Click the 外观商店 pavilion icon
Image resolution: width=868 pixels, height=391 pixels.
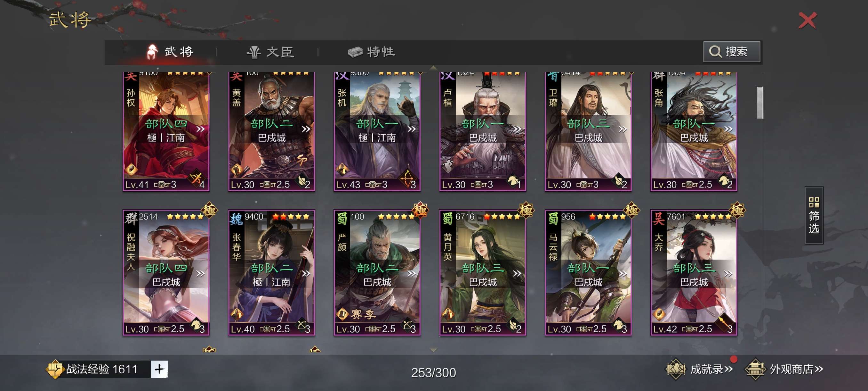[x=755, y=369]
